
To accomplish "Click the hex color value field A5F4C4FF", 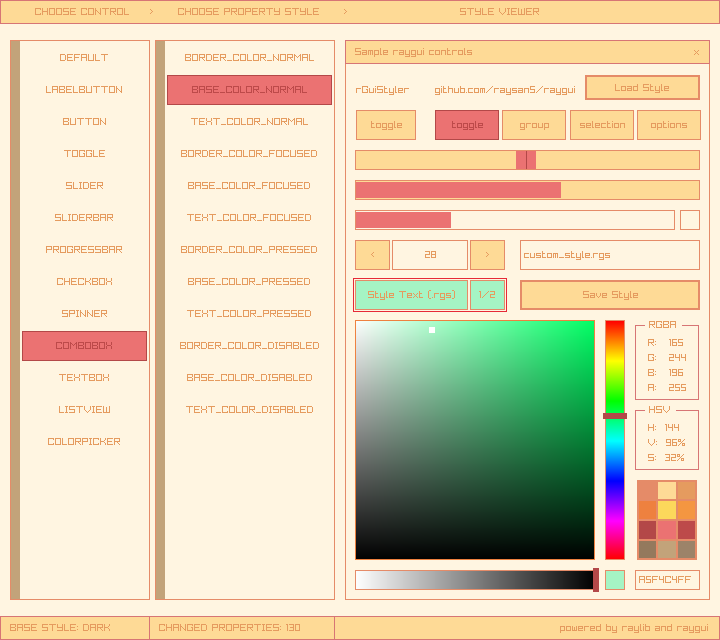I will tap(666, 580).
